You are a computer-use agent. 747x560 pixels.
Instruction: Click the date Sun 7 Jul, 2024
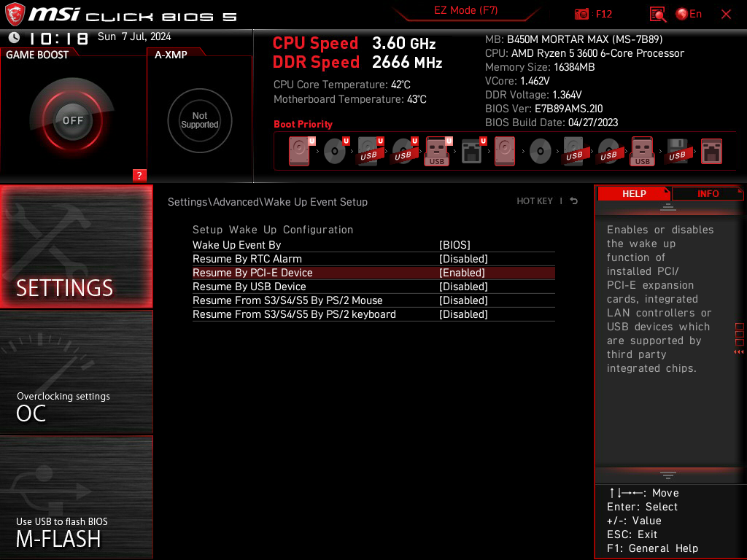[134, 36]
